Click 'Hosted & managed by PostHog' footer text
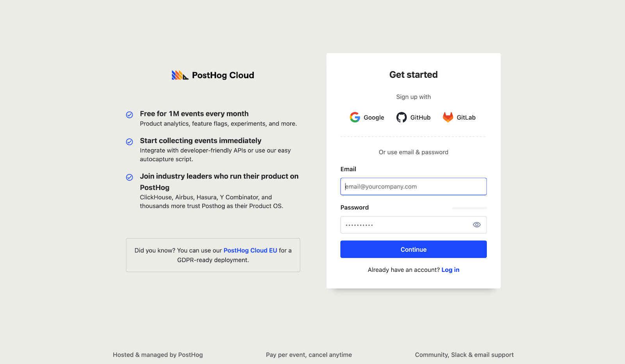The image size is (625, 364). point(158,355)
